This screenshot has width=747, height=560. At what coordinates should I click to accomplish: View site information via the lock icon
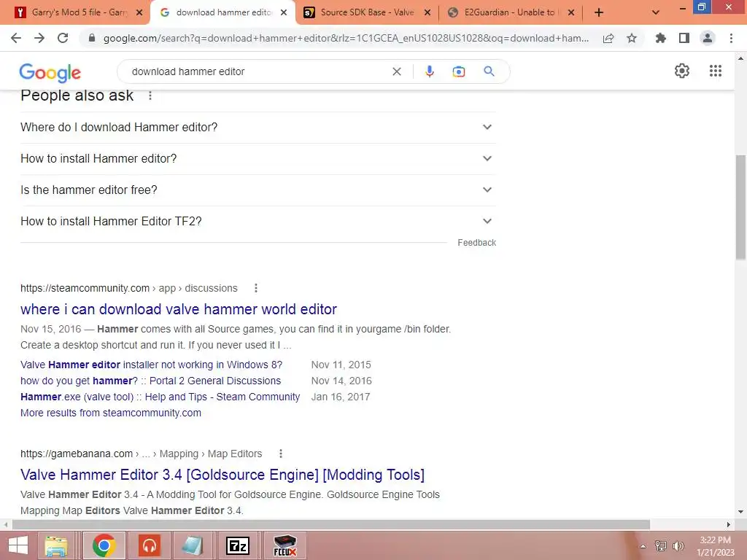92,38
